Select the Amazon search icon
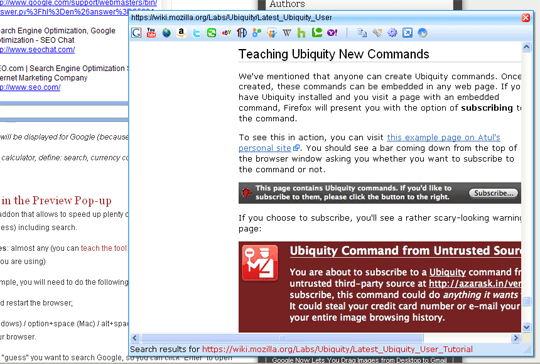The width and height of the screenshot is (540, 364). click(x=181, y=33)
